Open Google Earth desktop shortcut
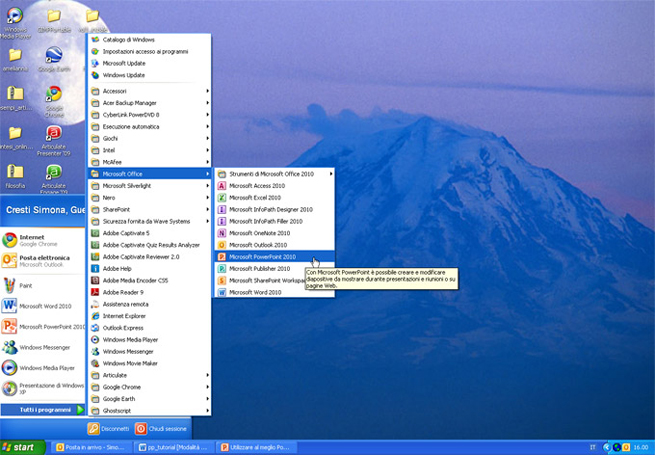Viewport: 655px width, 455px height. pos(54,59)
